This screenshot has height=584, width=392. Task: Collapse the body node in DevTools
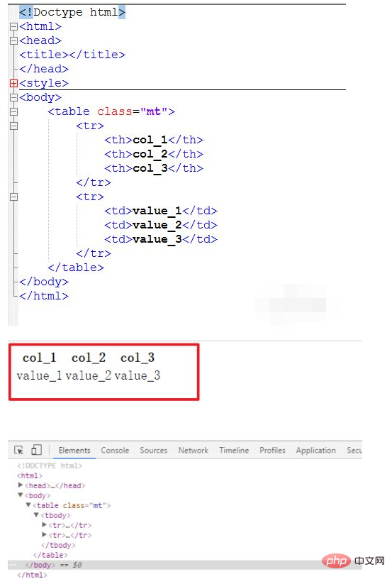(x=21, y=495)
